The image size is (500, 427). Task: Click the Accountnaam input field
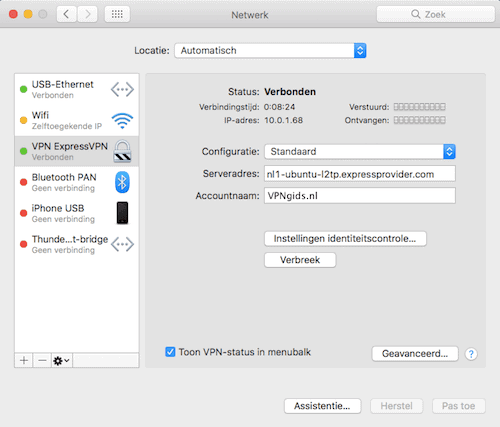click(x=360, y=196)
